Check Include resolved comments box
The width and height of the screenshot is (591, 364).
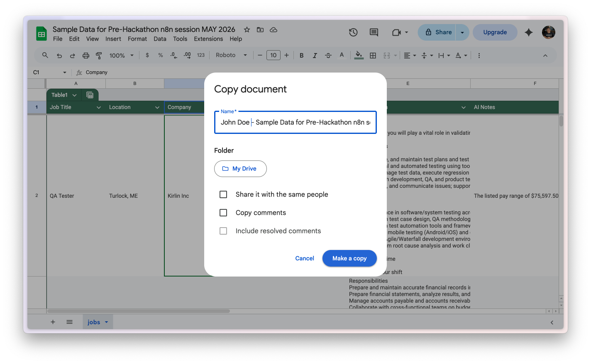[223, 231]
